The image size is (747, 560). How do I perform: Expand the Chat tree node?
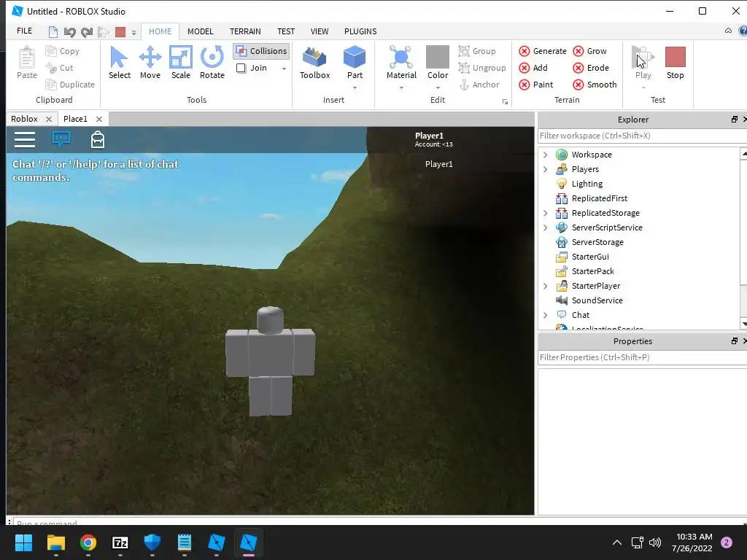[546, 315]
